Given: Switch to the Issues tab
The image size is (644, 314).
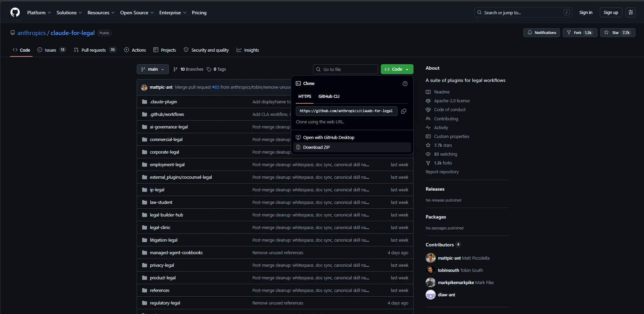Looking at the screenshot, I should [51, 50].
